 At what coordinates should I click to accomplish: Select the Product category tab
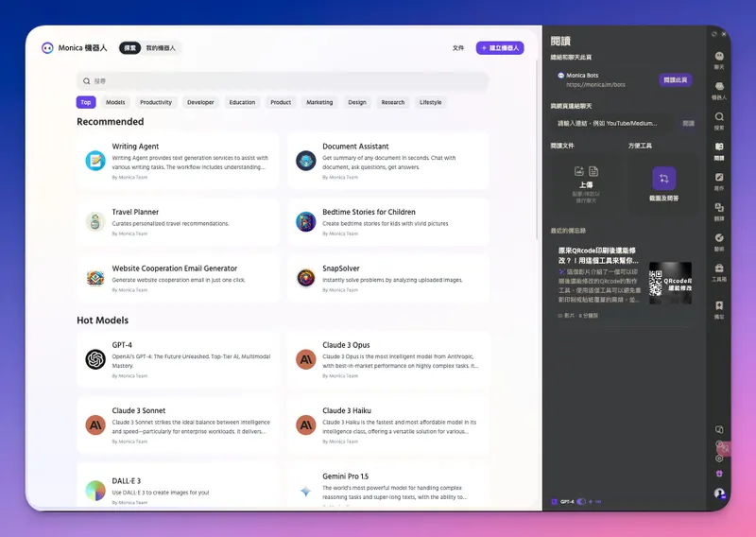(281, 102)
